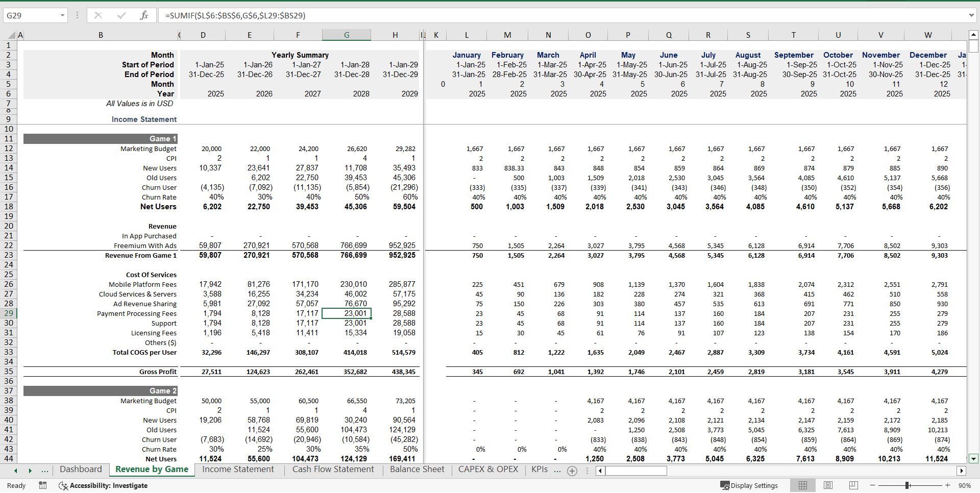Switch to Page Break Preview icon
Image resolution: width=980 pixels, height=493 pixels.
coord(853,485)
